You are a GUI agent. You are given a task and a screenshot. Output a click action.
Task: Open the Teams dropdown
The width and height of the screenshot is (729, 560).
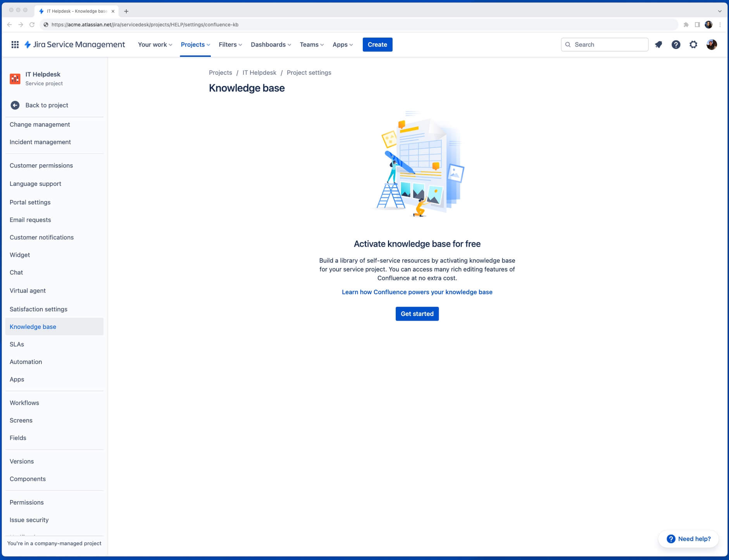pos(312,45)
